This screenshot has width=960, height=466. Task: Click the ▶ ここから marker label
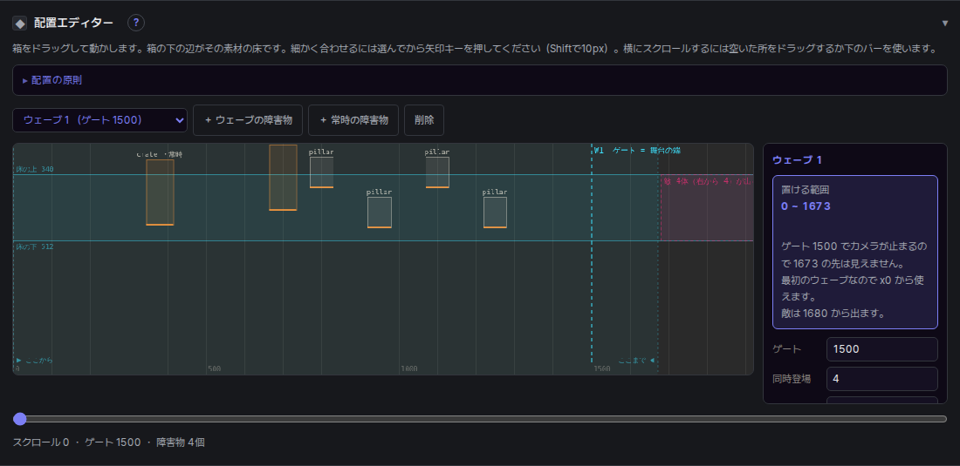(x=34, y=360)
